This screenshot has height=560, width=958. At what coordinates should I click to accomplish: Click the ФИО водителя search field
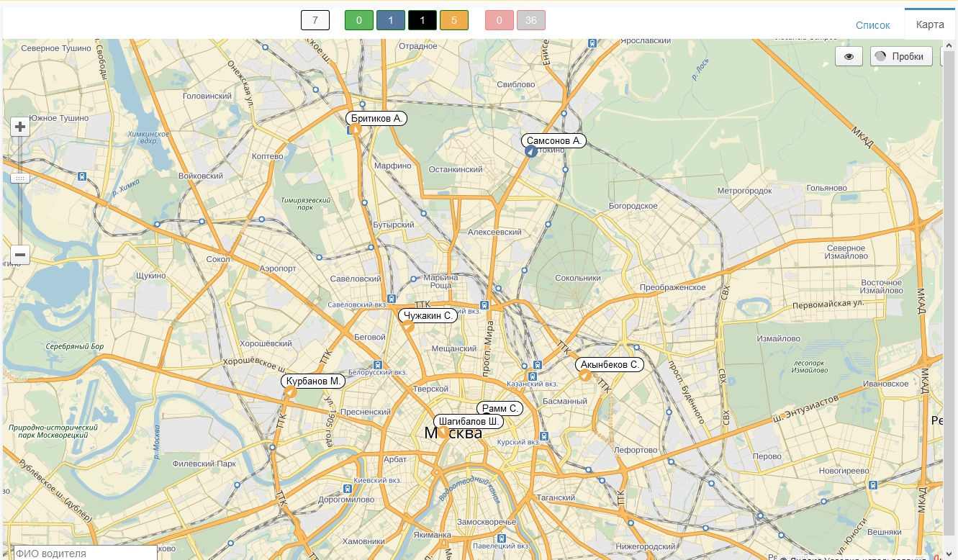click(x=85, y=553)
